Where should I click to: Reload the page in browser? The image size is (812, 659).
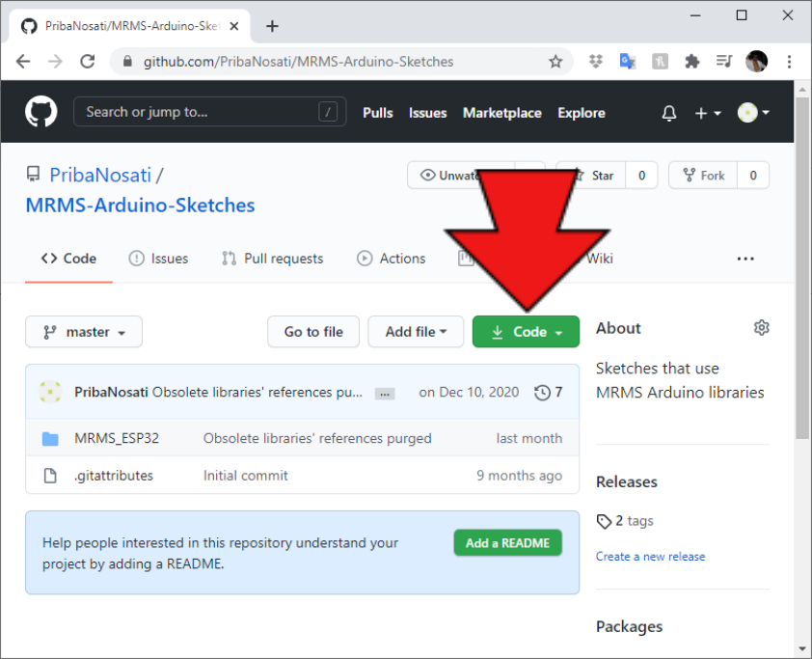click(x=88, y=62)
